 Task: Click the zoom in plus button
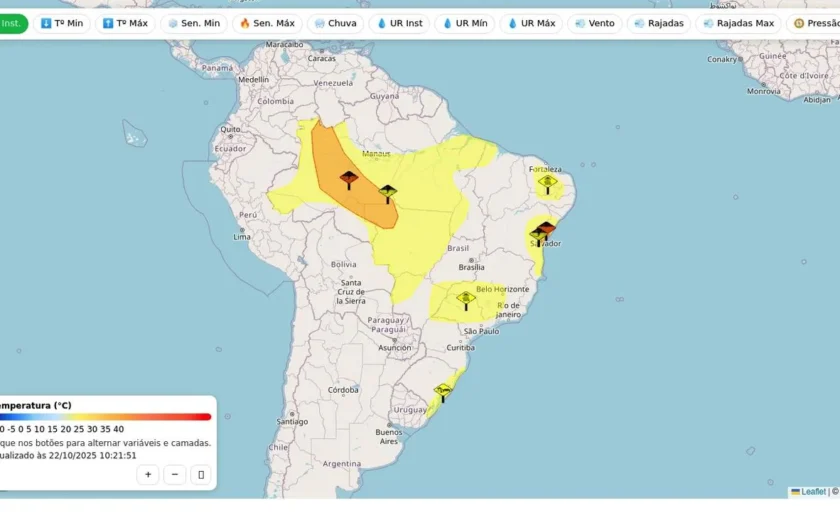click(148, 475)
